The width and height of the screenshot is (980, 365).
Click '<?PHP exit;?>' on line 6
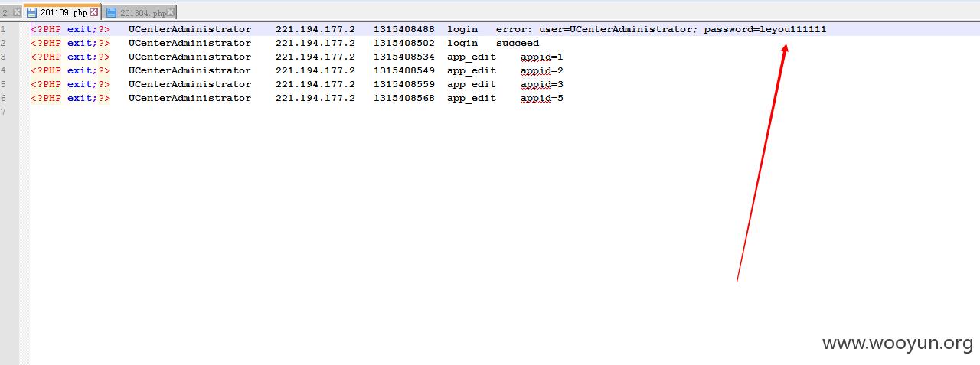(x=70, y=98)
